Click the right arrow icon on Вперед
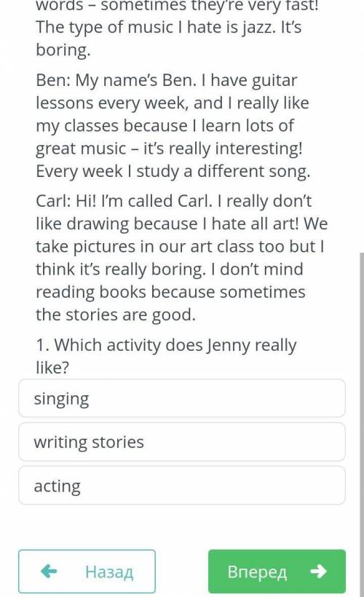The width and height of the screenshot is (364, 597). pos(318,571)
